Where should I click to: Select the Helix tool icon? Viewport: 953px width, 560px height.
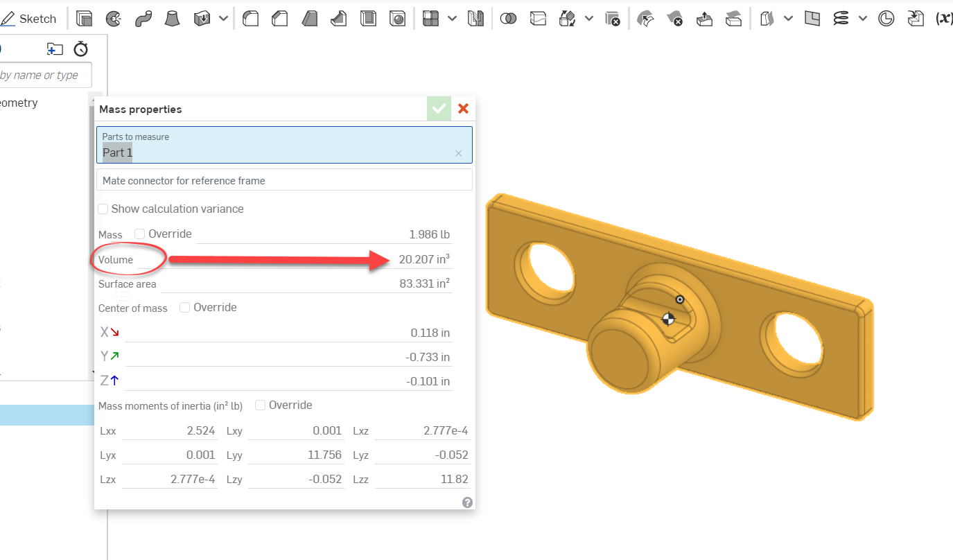coord(841,19)
